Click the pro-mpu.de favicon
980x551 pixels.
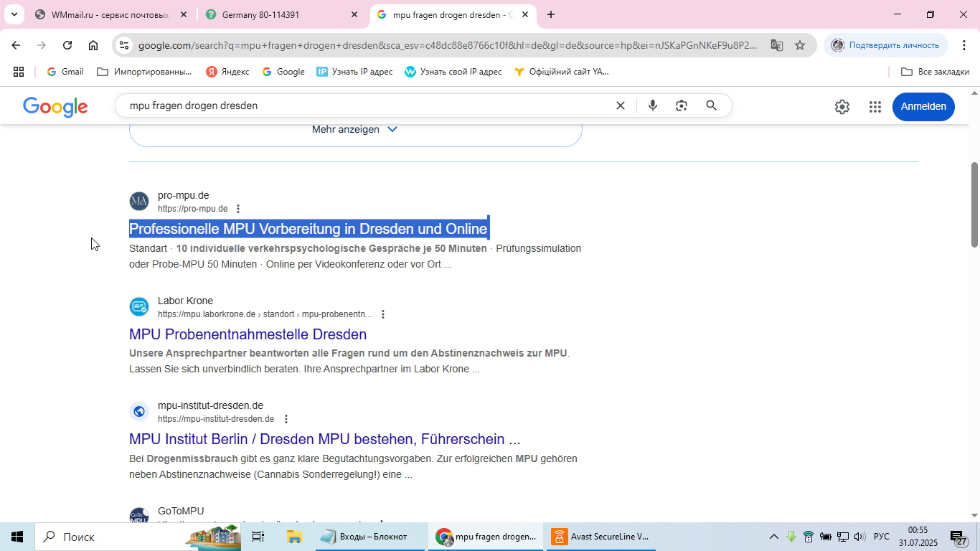click(x=139, y=202)
